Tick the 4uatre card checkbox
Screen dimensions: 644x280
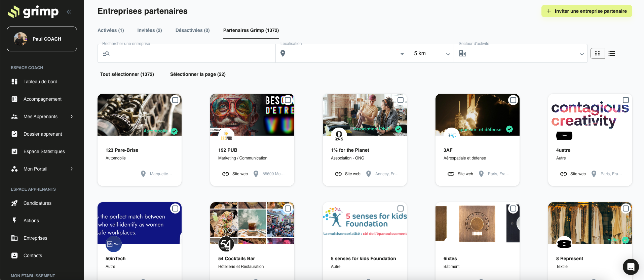pyautogui.click(x=626, y=100)
